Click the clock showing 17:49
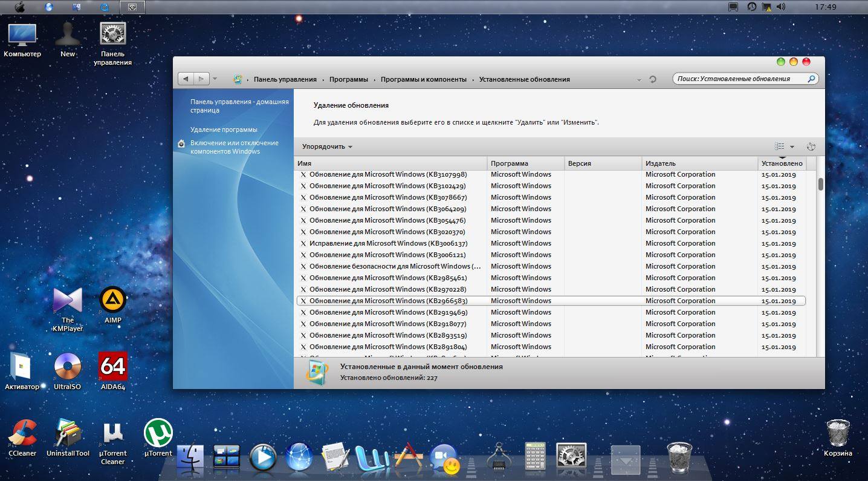Screen dimensions: 868x481 click(825, 7)
